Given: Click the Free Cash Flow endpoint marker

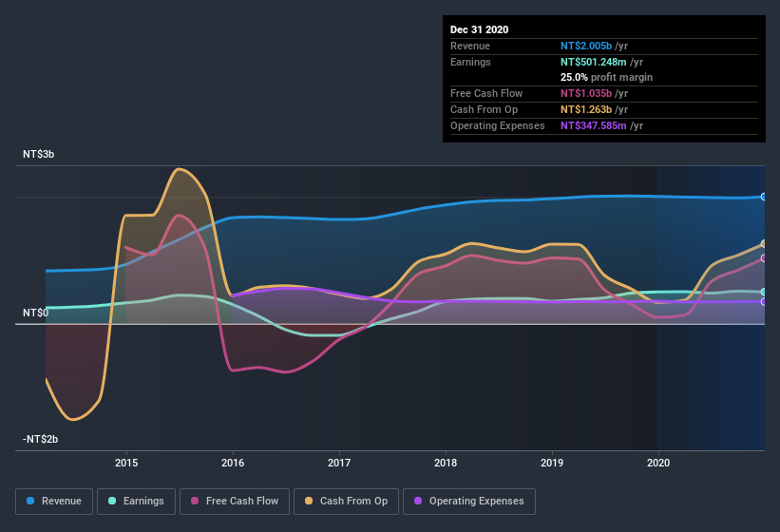Looking at the screenshot, I should point(764,258).
